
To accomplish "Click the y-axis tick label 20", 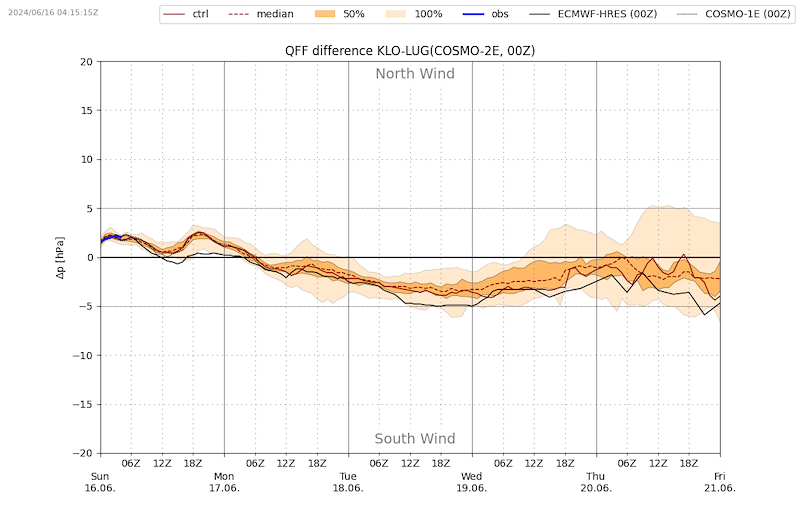I will (87, 62).
